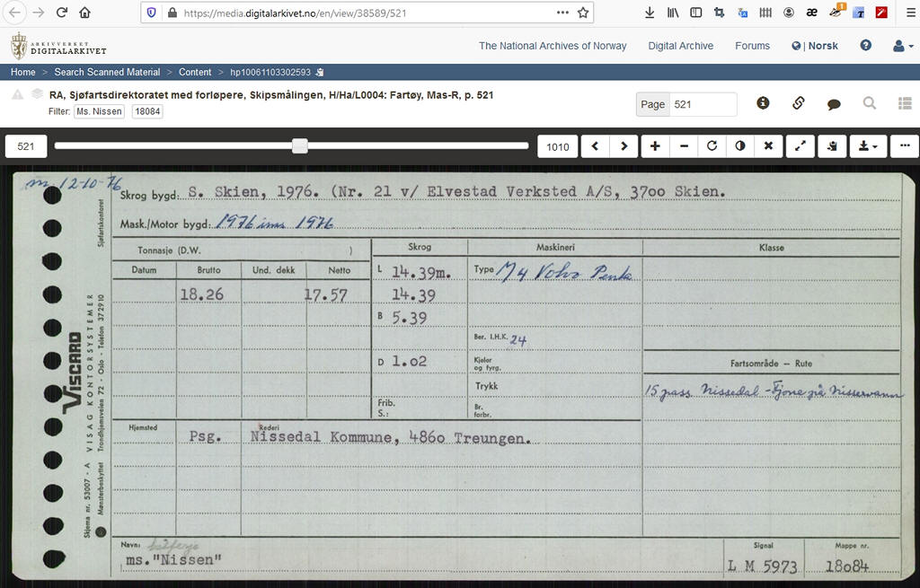Toggle image contrast inversion

point(739,146)
